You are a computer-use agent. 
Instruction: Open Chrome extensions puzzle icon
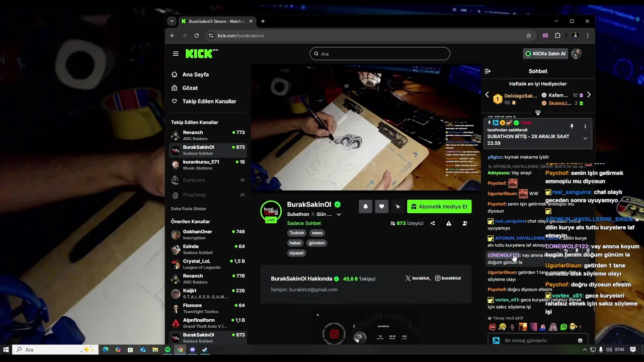[557, 36]
